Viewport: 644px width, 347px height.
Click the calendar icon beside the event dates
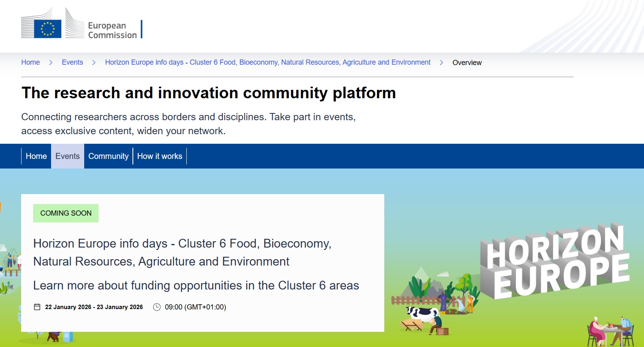coord(37,307)
